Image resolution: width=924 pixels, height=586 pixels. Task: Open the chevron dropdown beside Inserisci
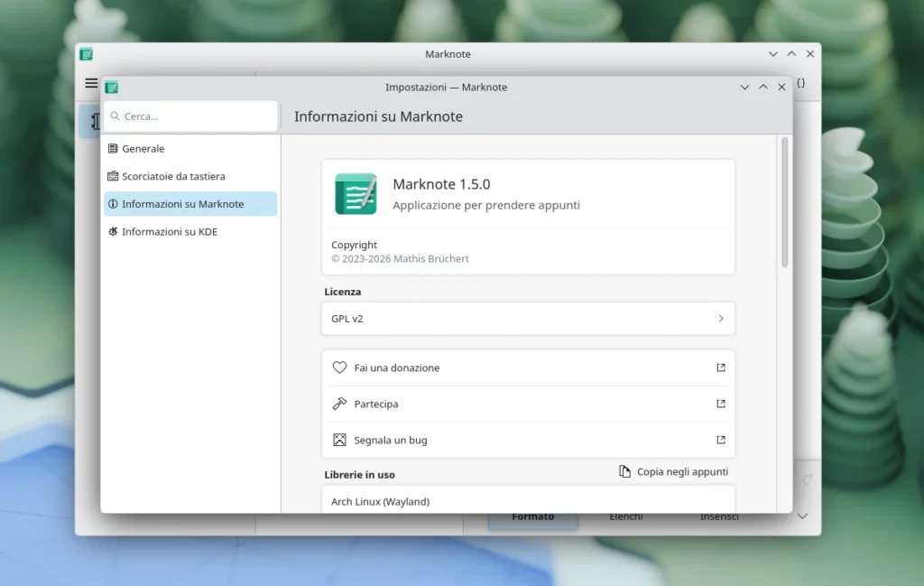coord(802,516)
